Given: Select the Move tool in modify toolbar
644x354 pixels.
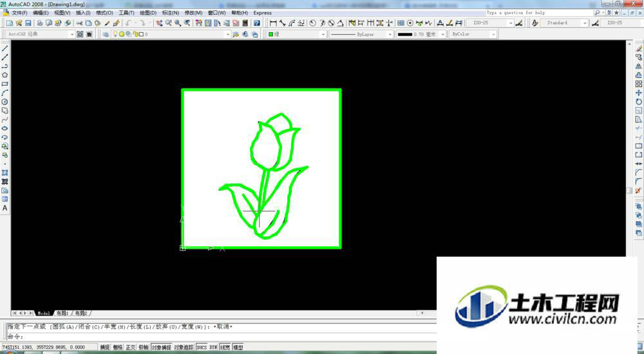Looking at the screenshot, I should pyautogui.click(x=639, y=93).
